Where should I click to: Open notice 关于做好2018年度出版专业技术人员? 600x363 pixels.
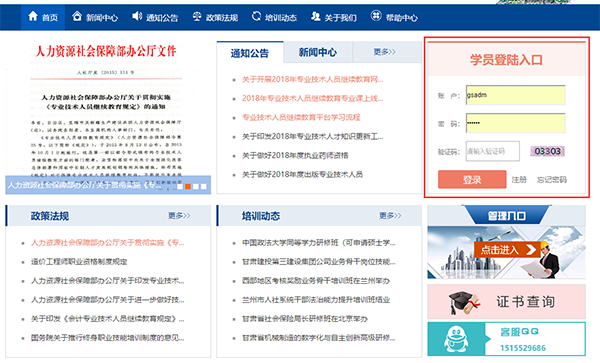tap(302, 174)
